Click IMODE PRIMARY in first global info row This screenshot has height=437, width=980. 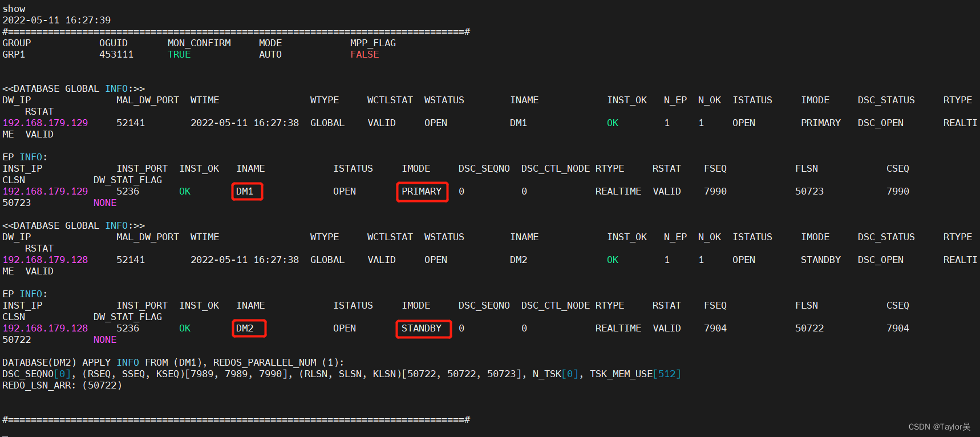pos(821,123)
